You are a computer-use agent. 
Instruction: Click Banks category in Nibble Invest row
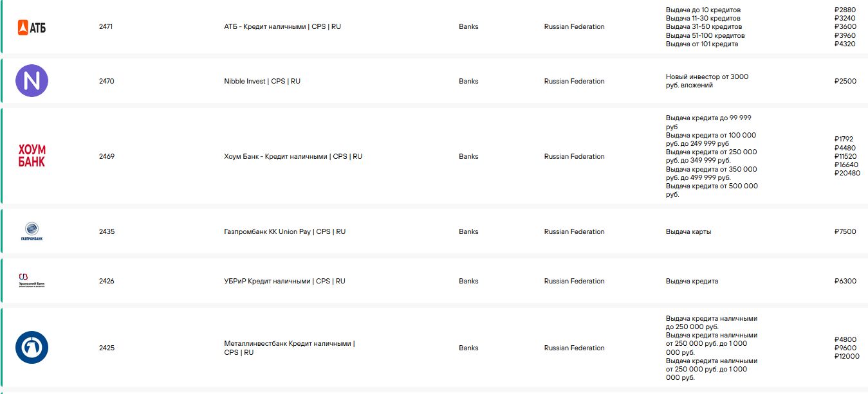[x=468, y=82]
